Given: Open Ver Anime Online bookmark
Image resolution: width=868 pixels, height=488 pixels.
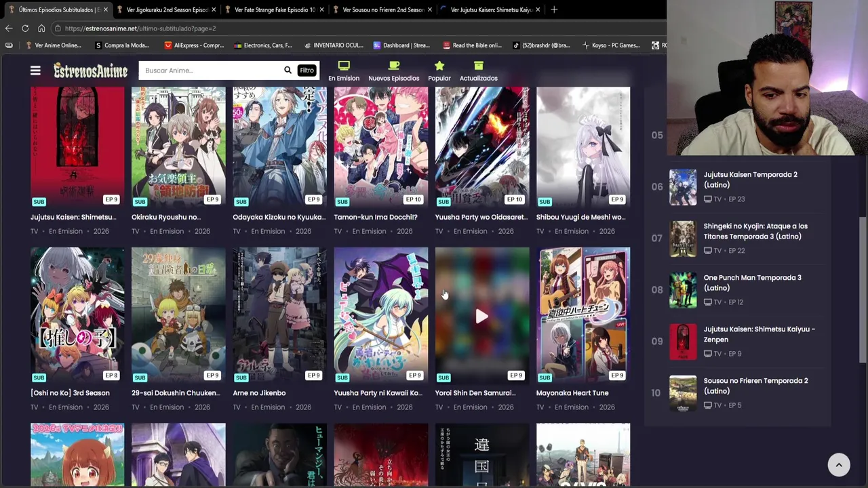Looking at the screenshot, I should [x=52, y=45].
